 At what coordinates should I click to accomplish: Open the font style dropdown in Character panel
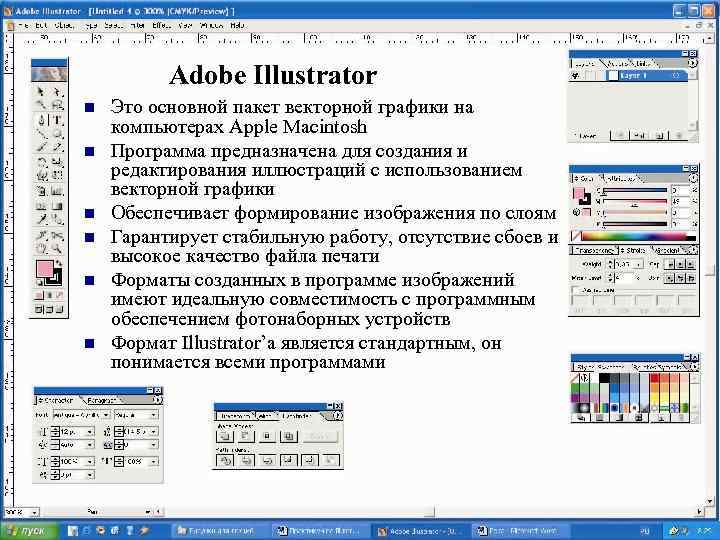point(153,415)
